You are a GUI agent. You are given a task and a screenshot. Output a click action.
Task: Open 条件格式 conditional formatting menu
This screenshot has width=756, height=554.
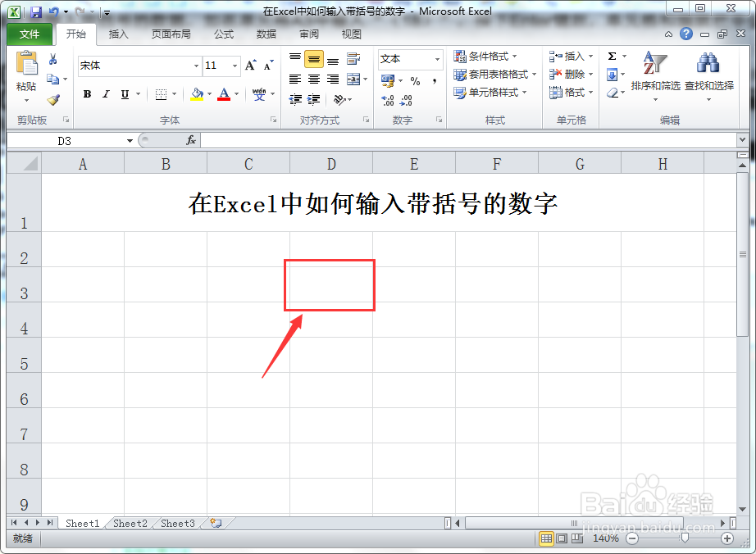coord(485,57)
